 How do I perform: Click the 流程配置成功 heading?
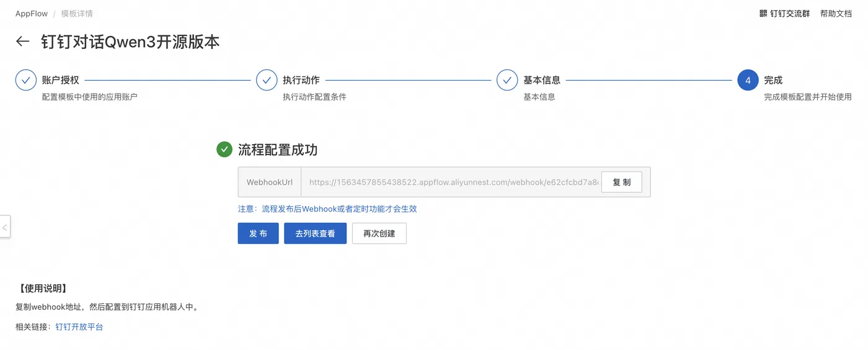[x=278, y=150]
